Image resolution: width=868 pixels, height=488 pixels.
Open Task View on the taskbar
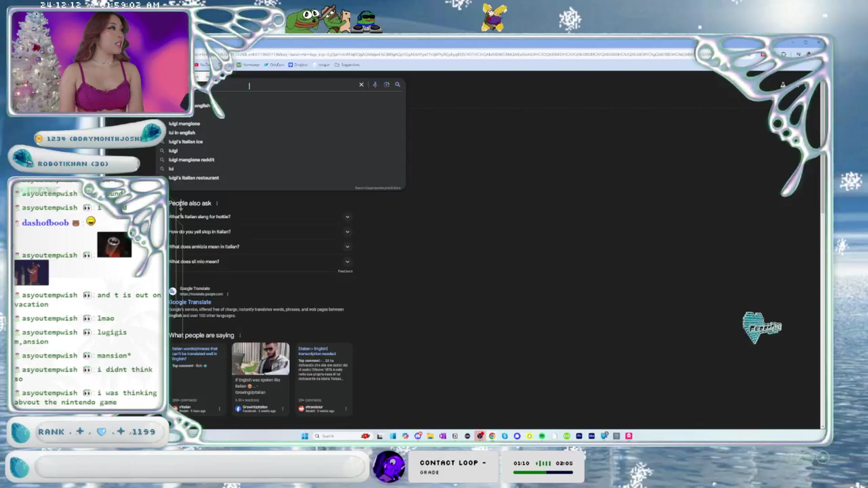coord(380,436)
